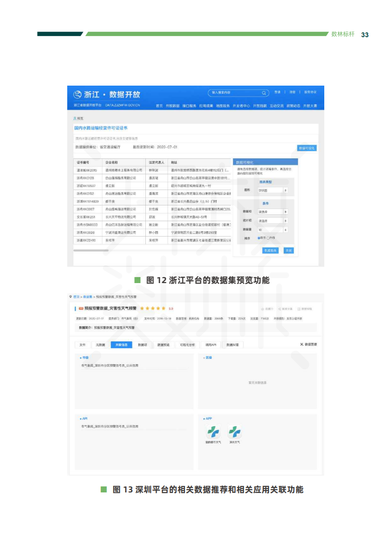Click the location pin breadcrumb icon
392x533 pixels.
click(71, 296)
